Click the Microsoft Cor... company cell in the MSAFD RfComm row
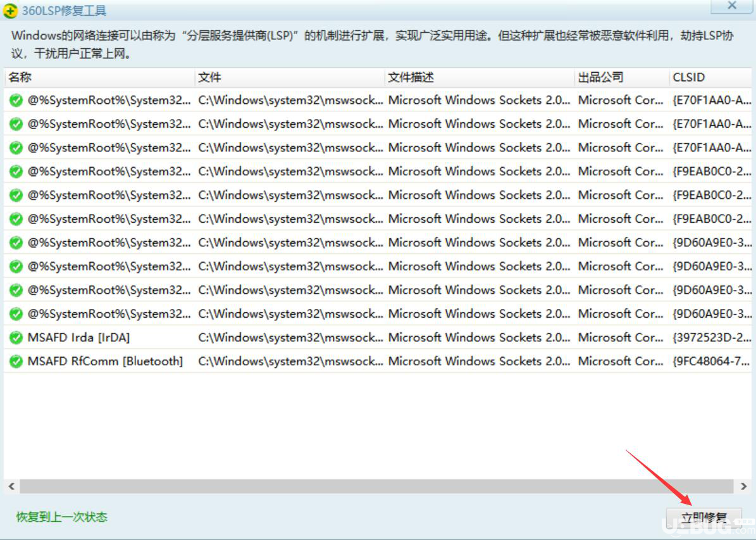 click(621, 361)
